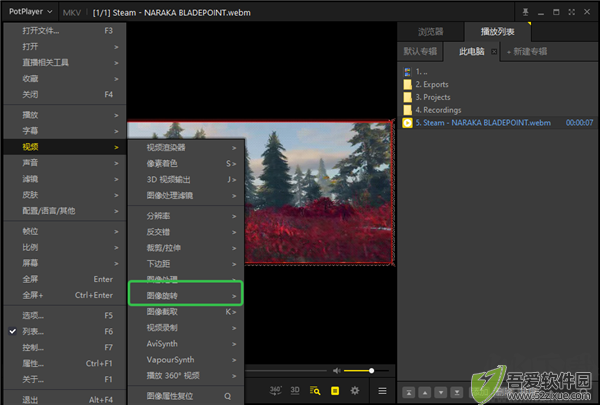Select 属性... Ctrl+F1 menu item
This screenshot has height=405, width=600.
[65, 364]
